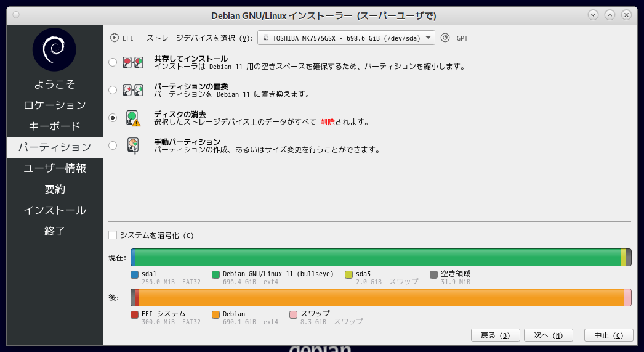Image resolution: width=644 pixels, height=352 pixels.
Task: Click the GPT partition table icon
Action: click(445, 38)
